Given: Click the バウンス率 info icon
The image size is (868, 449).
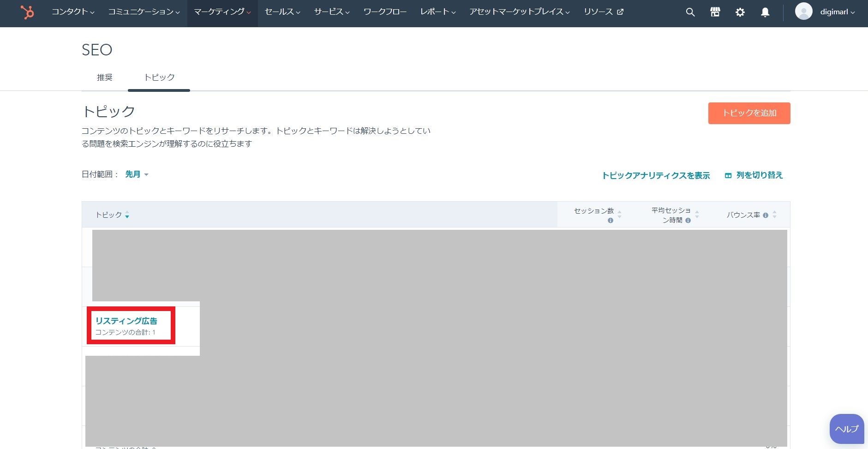Looking at the screenshot, I should click(x=766, y=216).
